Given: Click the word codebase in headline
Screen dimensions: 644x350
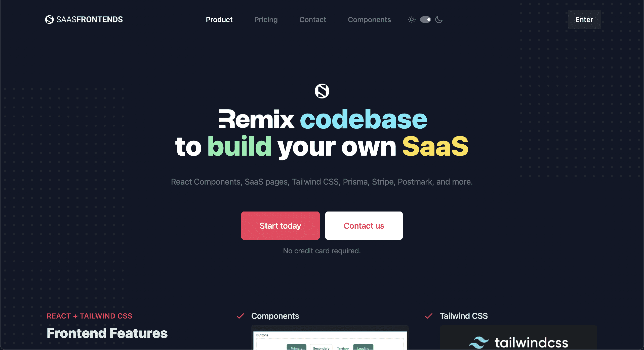Looking at the screenshot, I should (x=364, y=119).
